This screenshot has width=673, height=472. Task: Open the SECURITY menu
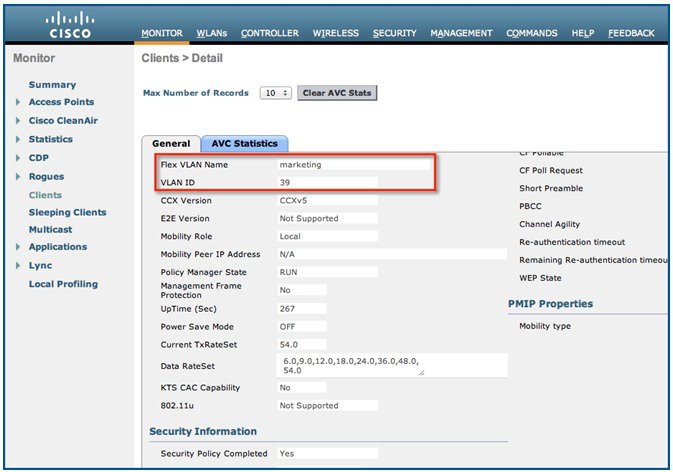(394, 33)
